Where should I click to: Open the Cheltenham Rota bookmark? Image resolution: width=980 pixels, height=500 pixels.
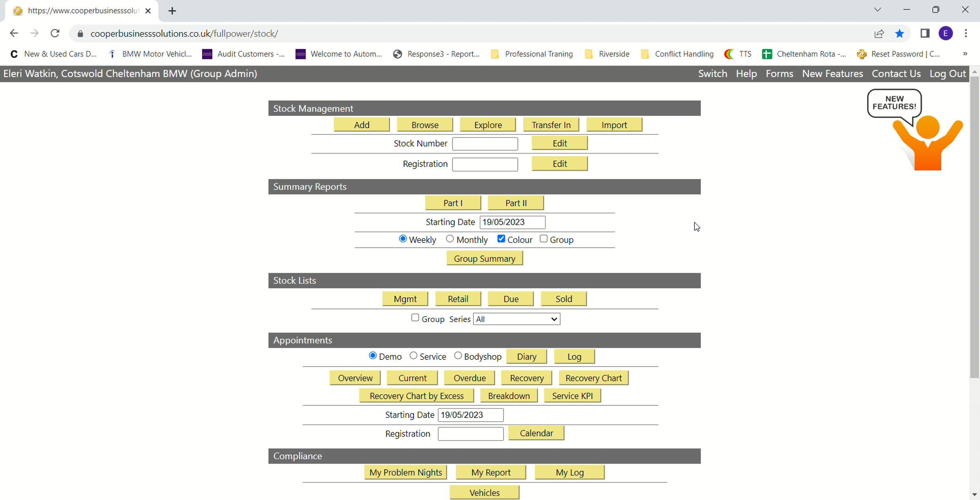tap(804, 54)
